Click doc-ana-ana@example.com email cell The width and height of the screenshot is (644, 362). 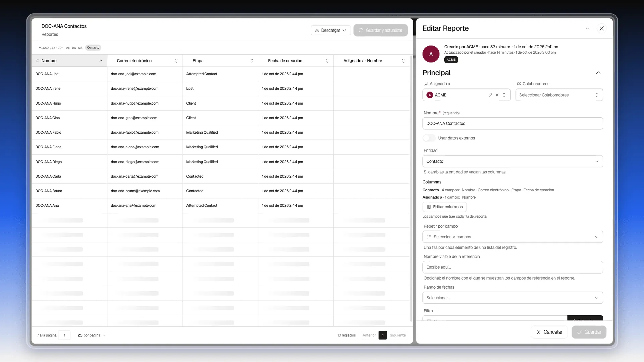[x=145, y=206]
